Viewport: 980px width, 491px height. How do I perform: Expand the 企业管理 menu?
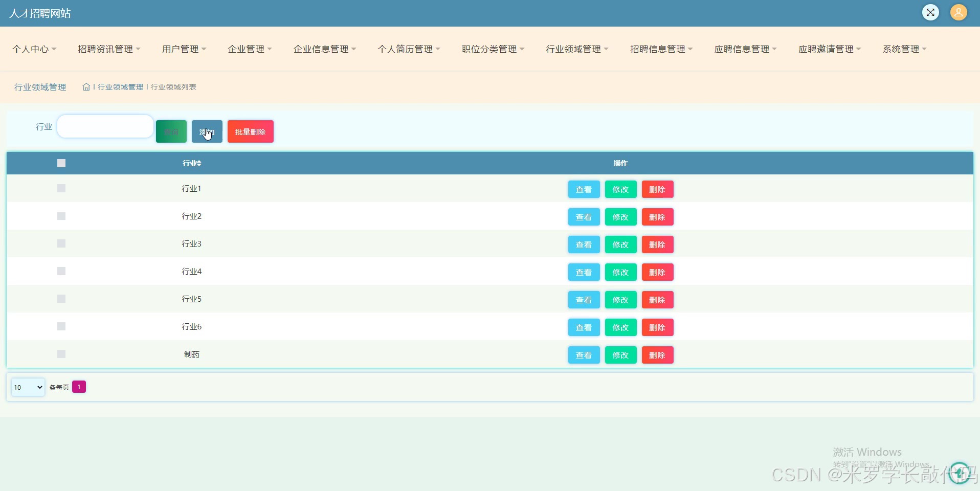click(250, 49)
